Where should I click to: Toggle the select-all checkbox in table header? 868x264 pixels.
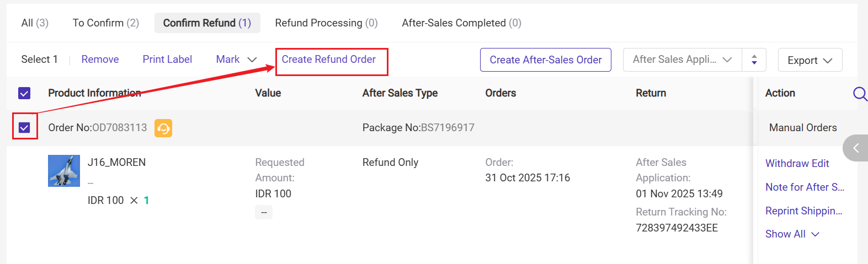[24, 93]
